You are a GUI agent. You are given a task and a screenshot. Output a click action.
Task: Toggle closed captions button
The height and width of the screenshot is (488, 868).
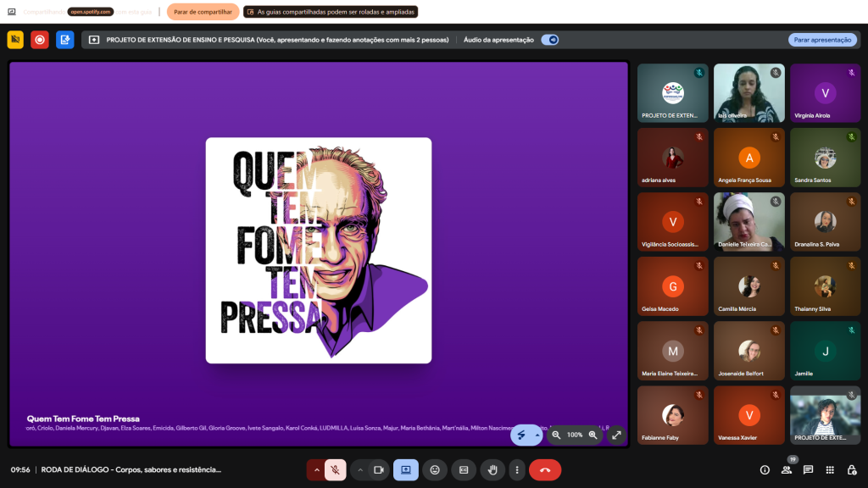(463, 469)
